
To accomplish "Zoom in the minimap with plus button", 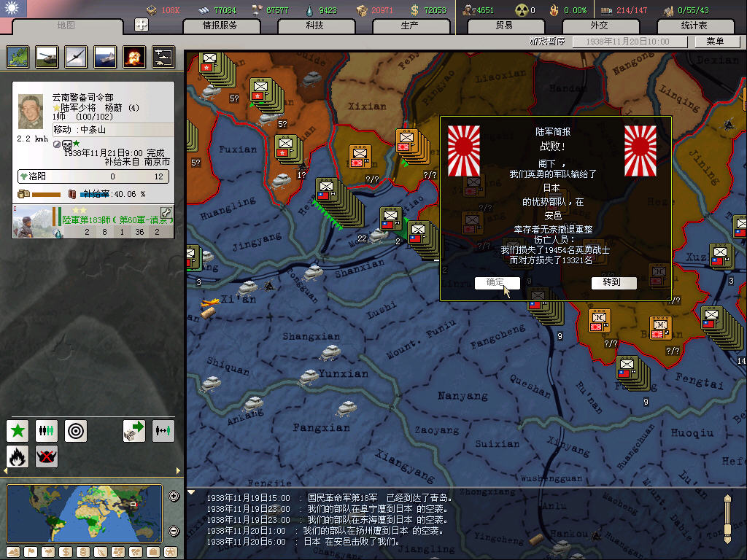I will point(174,497).
